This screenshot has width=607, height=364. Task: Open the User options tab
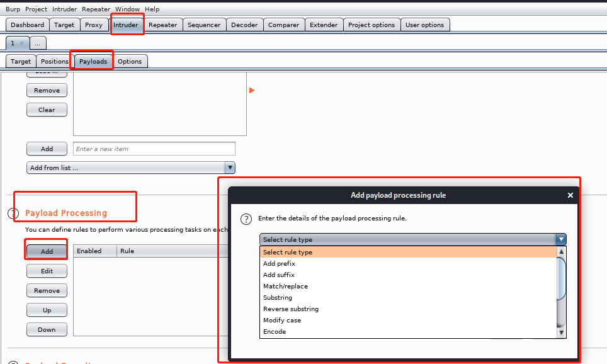424,25
